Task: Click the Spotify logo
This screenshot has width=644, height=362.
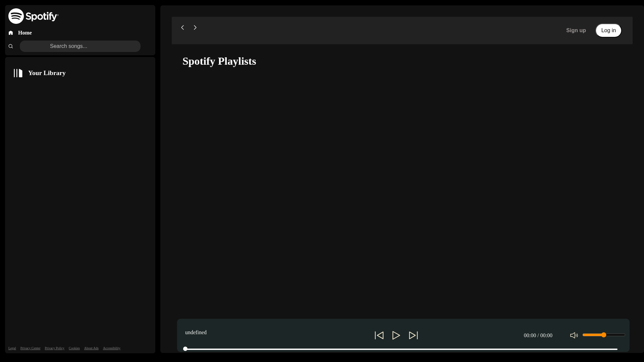Action: (33, 16)
